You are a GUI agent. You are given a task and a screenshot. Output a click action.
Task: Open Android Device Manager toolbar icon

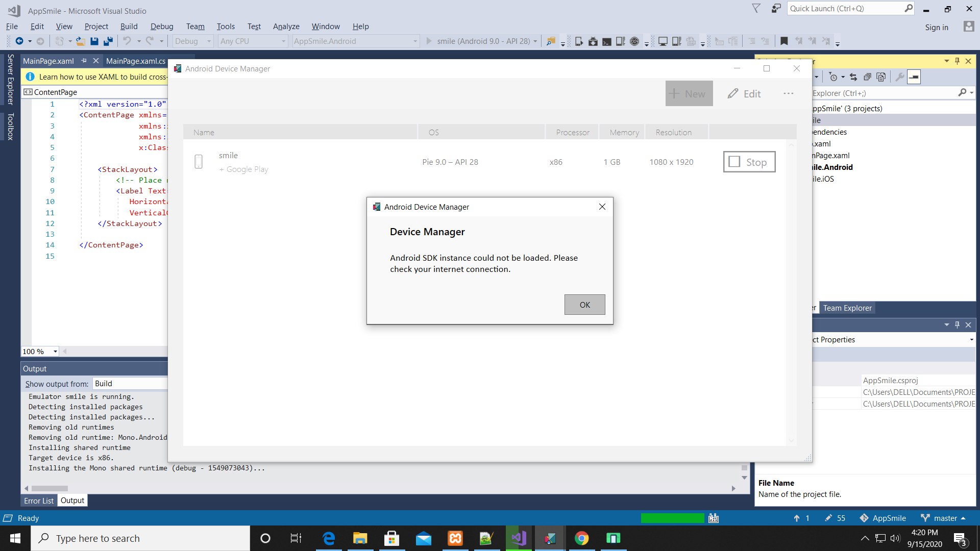tap(579, 41)
